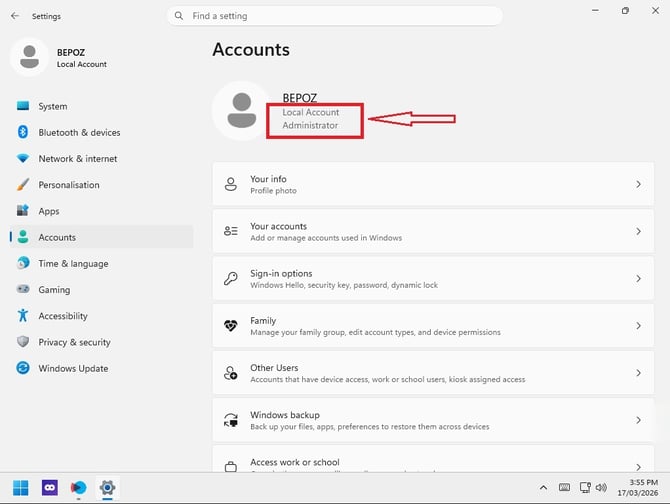Select Bluetooth & devices icon

(23, 132)
